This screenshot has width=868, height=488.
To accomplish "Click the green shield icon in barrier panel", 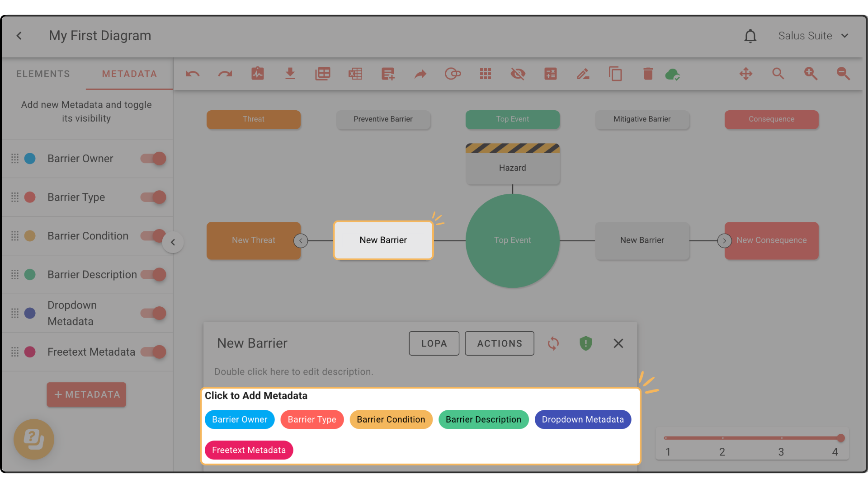I will point(586,343).
